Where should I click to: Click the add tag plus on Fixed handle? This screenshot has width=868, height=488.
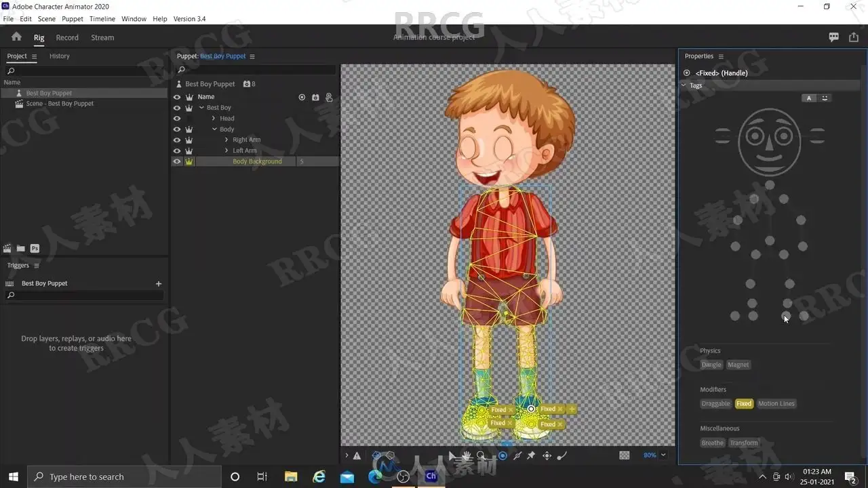point(572,409)
